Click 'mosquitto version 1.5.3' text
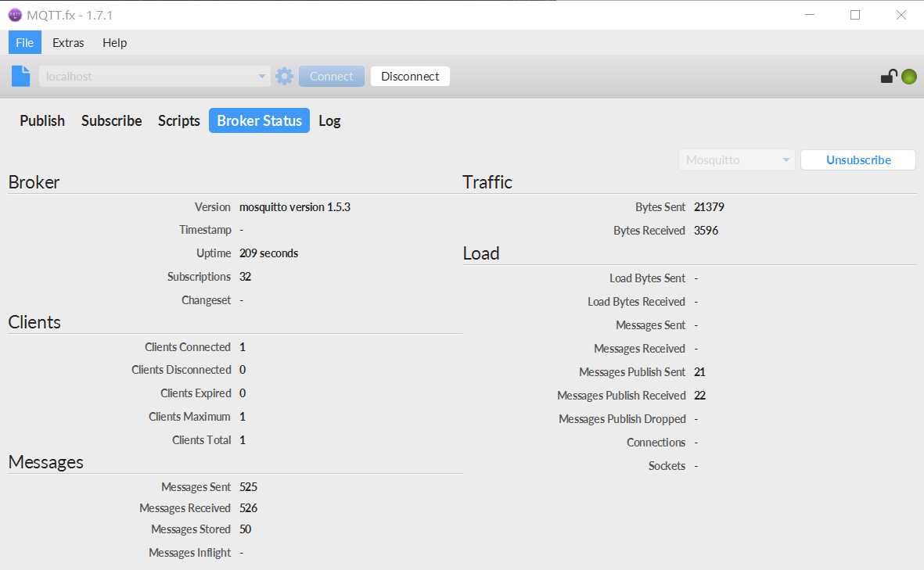The height and width of the screenshot is (570, 924). click(x=295, y=207)
